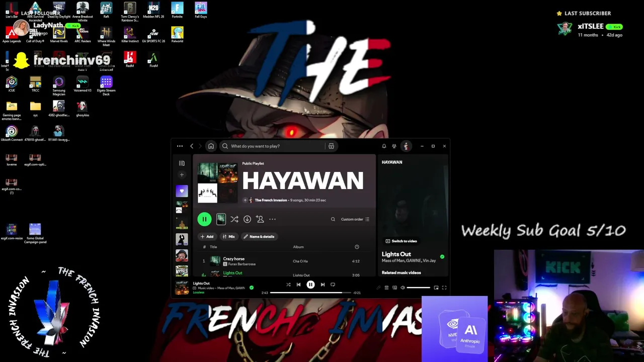This screenshot has width=644, height=362.
Task: Sort tracks by the duration clock column
Action: tap(357, 247)
